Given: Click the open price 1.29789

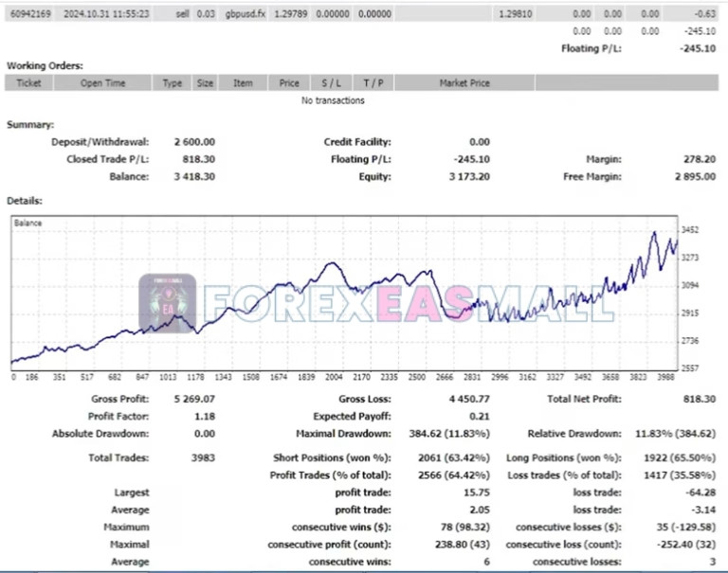Looking at the screenshot, I should click(x=291, y=14).
